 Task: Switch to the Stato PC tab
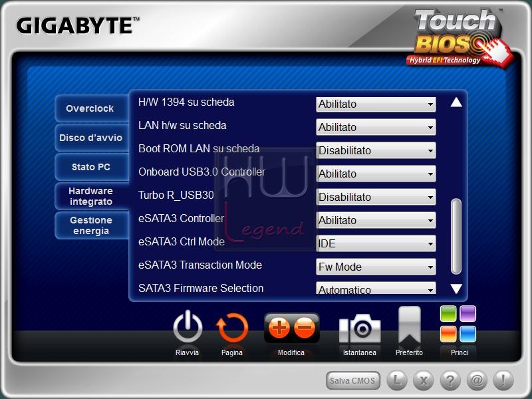tap(92, 167)
